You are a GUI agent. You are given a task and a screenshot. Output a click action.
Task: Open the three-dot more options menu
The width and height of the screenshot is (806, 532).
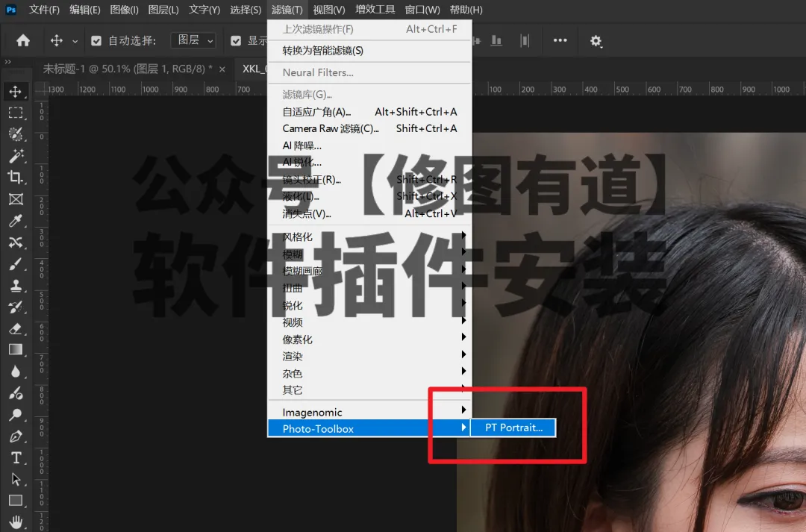pos(560,40)
